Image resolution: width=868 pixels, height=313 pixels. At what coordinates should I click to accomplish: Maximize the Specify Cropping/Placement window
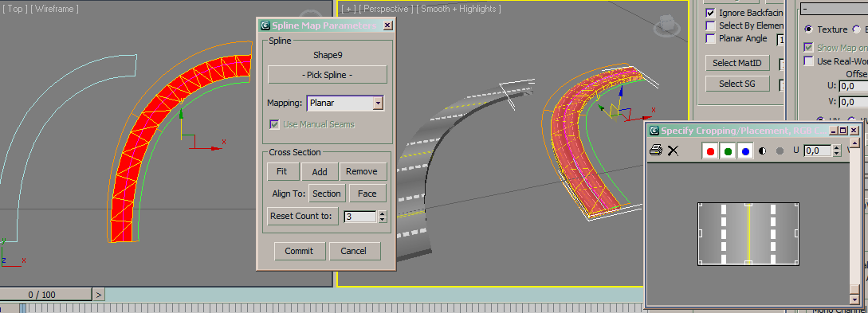[843, 131]
